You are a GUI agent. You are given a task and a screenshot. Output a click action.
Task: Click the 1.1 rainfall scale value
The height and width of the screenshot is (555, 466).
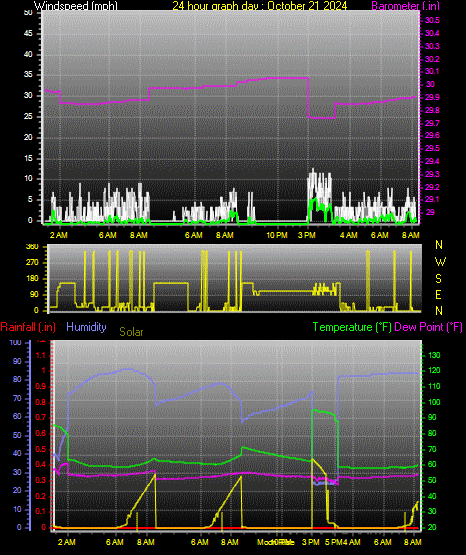41,355
